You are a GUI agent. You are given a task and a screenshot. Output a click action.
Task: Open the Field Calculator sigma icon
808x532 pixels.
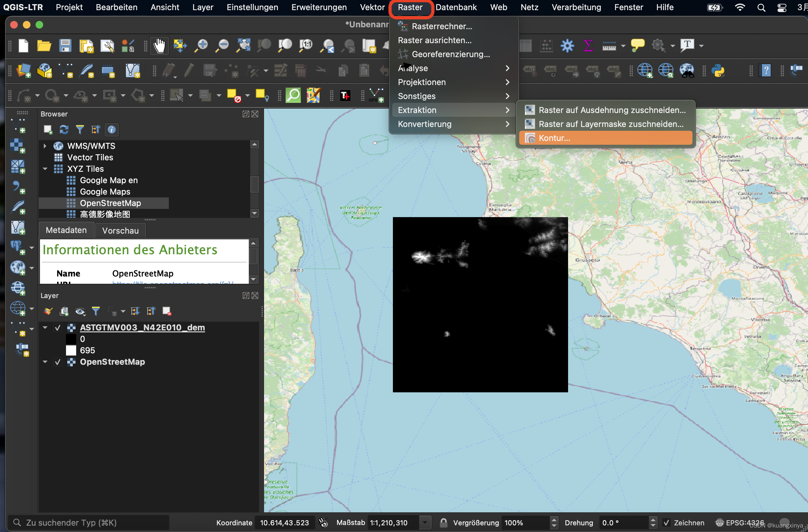click(588, 45)
